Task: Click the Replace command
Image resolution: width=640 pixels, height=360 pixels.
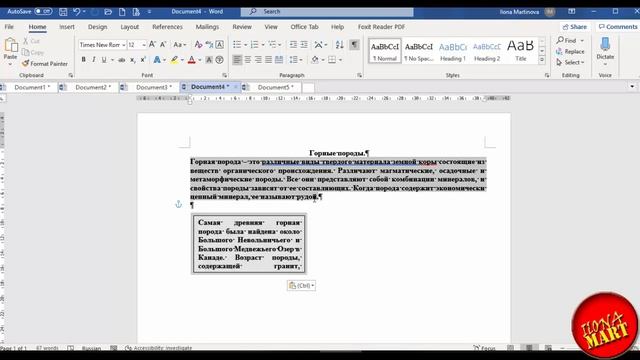Action: pos(570,51)
